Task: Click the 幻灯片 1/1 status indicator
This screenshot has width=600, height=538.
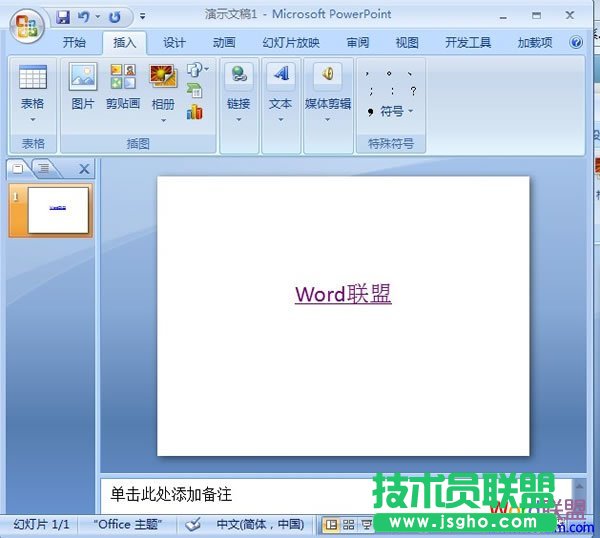Action: [41, 524]
